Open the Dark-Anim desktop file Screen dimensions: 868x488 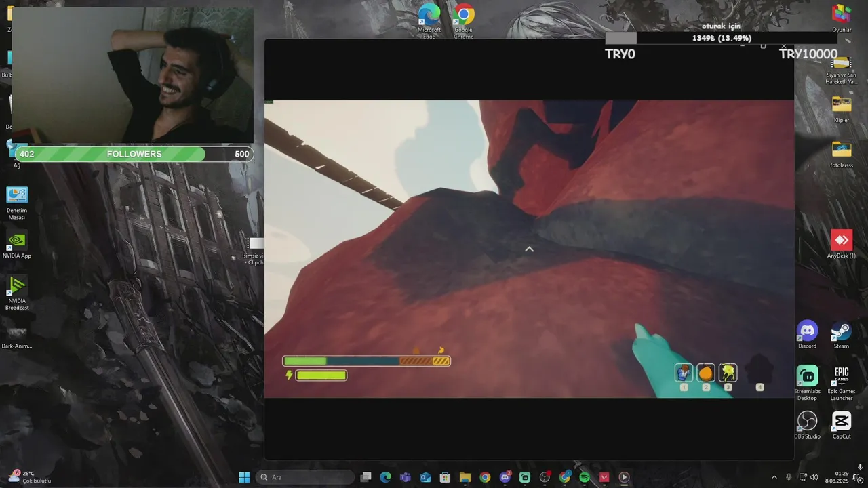point(17,337)
